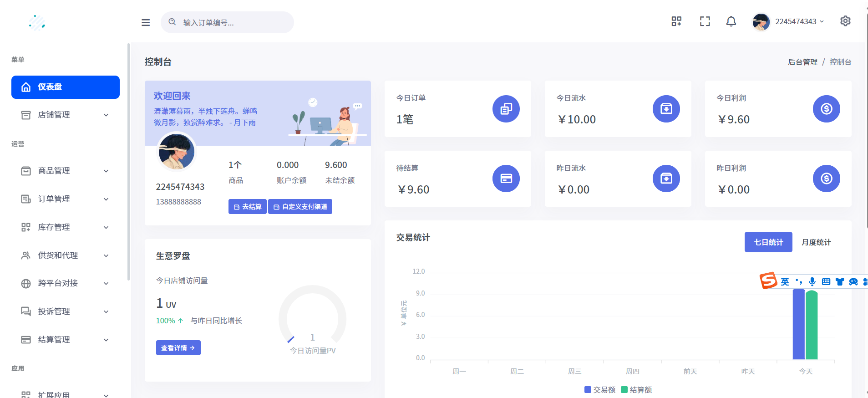The height and width of the screenshot is (398, 868).
Task: Click the 待结算 card icon
Action: pos(506,179)
